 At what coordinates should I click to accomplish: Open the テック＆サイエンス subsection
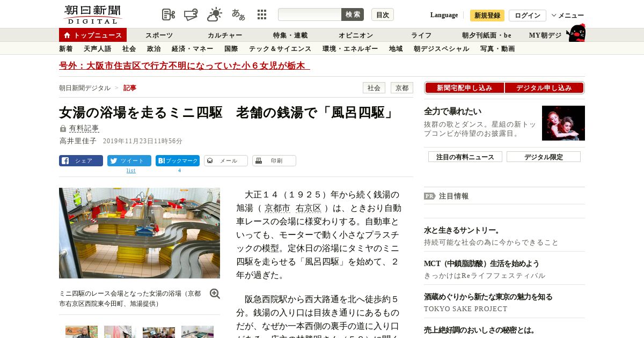point(280,49)
